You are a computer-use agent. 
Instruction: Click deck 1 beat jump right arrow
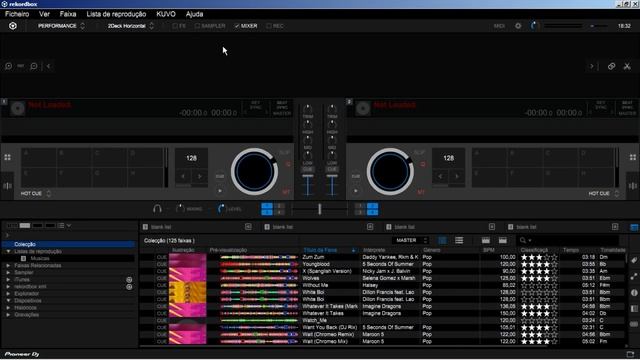click(x=200, y=176)
